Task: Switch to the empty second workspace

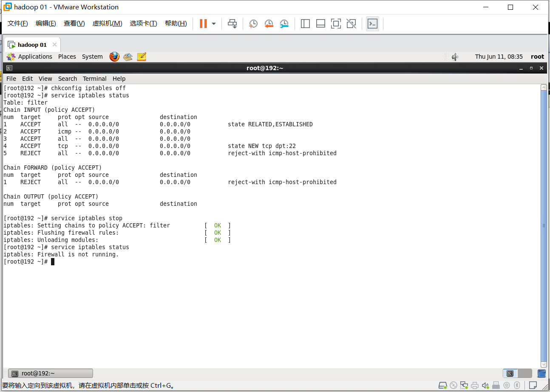Action: coord(525,373)
